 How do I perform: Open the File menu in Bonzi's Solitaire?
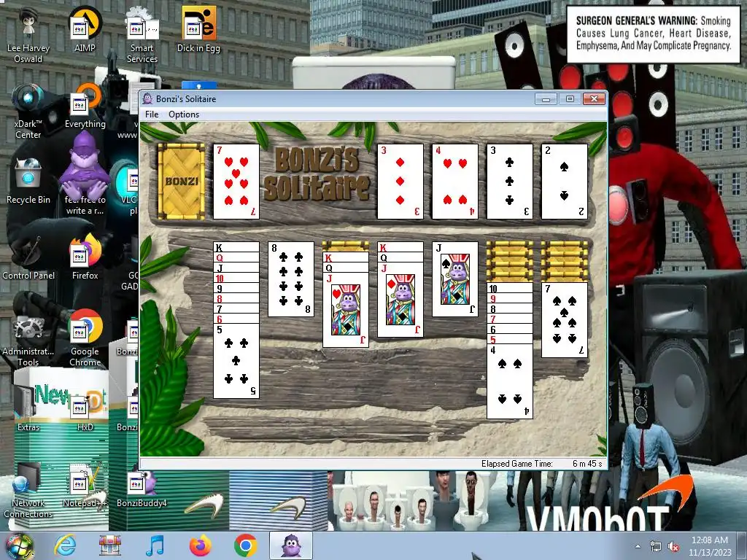152,114
